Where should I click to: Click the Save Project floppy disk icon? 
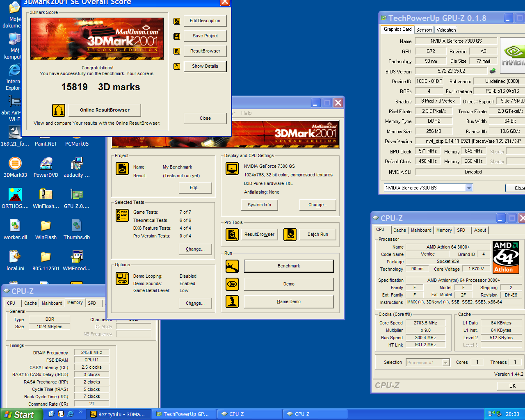pyautogui.click(x=177, y=36)
